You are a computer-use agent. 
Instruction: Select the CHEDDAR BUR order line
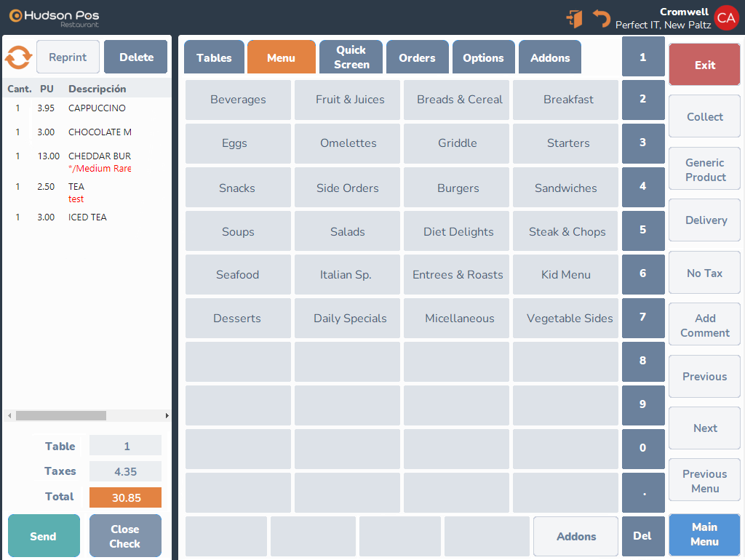coord(99,156)
